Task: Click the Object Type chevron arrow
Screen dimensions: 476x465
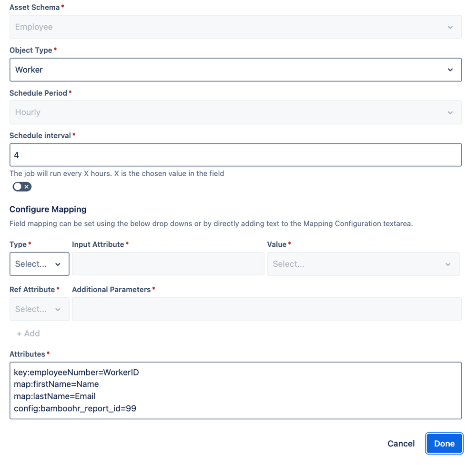Action: [450, 70]
